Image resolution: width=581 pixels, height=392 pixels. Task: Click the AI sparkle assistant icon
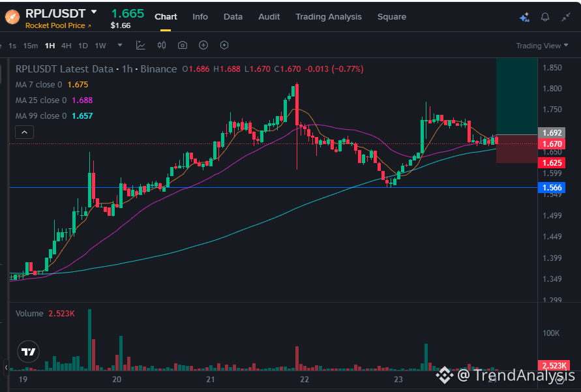tap(524, 17)
